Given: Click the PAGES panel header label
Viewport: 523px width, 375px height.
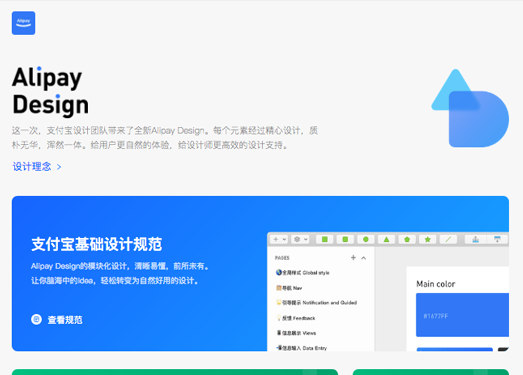Looking at the screenshot, I should (x=282, y=258).
